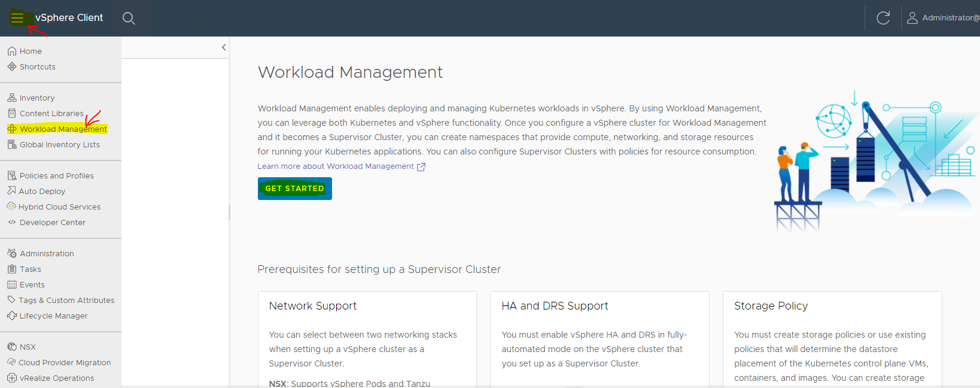This screenshot has width=980, height=388.
Task: Select Workload Management menu entry
Action: pyautogui.click(x=63, y=129)
